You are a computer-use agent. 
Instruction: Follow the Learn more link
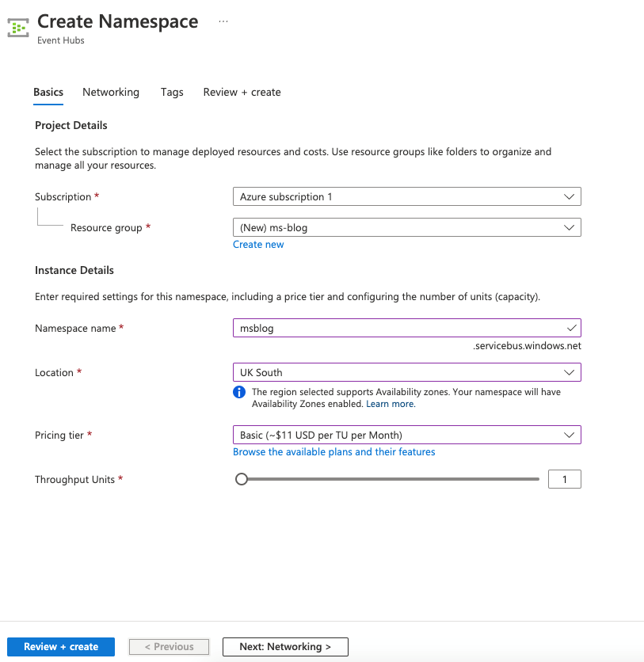coord(391,404)
